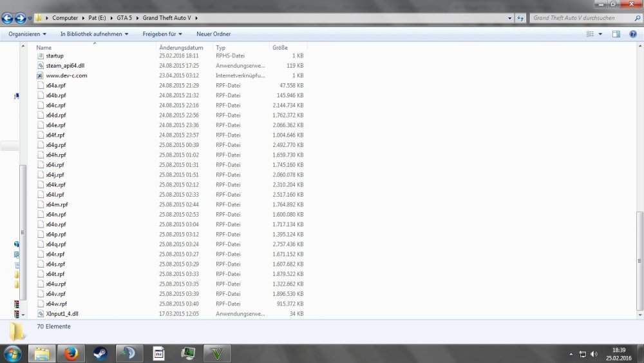Image resolution: width=644 pixels, height=363 pixels.
Task: Click the taskbar clock showing 18:39
Action: pos(618,350)
